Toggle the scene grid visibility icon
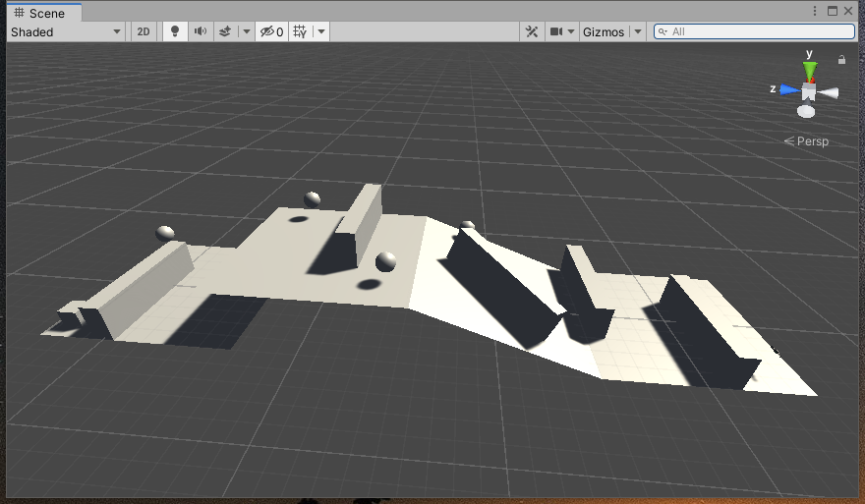The image size is (865, 504). (300, 31)
